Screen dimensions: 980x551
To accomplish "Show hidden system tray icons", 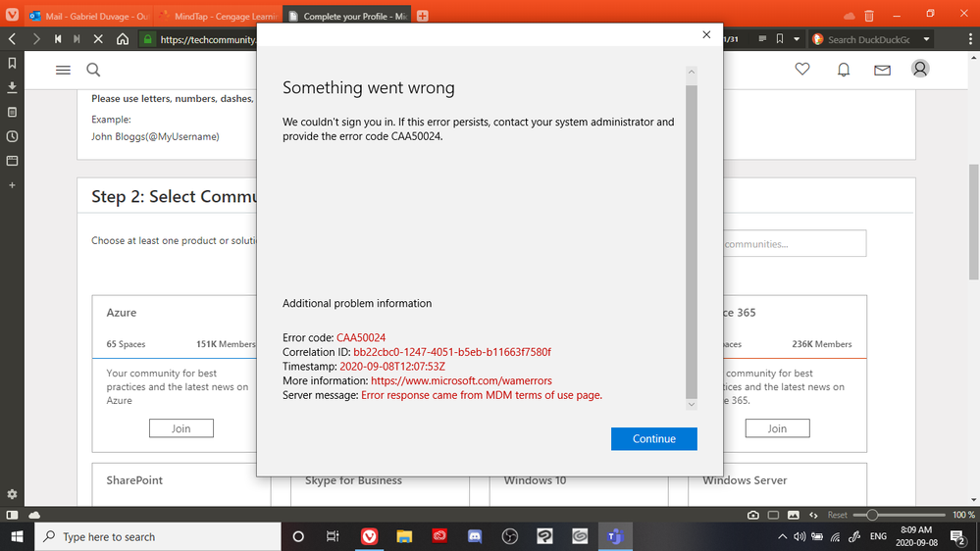I will (782, 536).
